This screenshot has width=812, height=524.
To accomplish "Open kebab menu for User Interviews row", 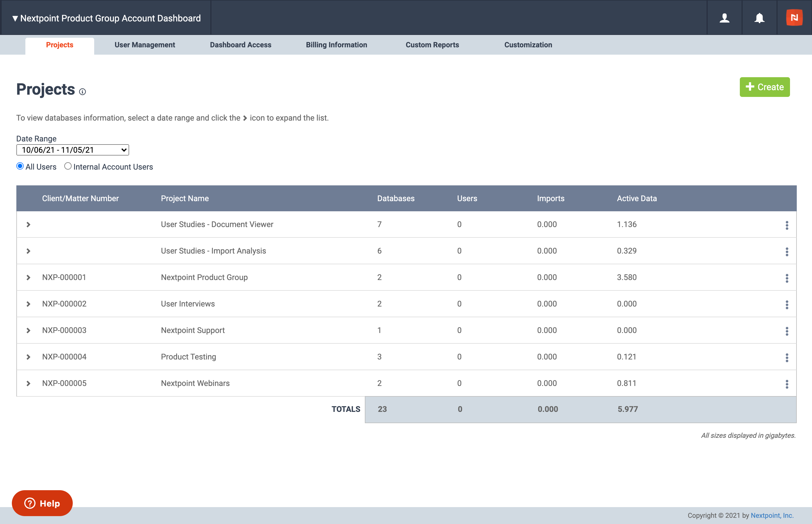I will tap(787, 305).
